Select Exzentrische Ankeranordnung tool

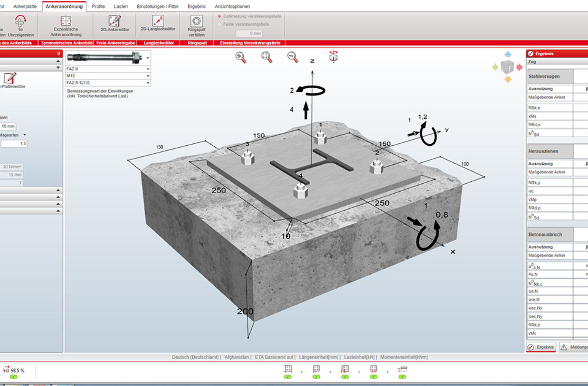[x=66, y=25]
